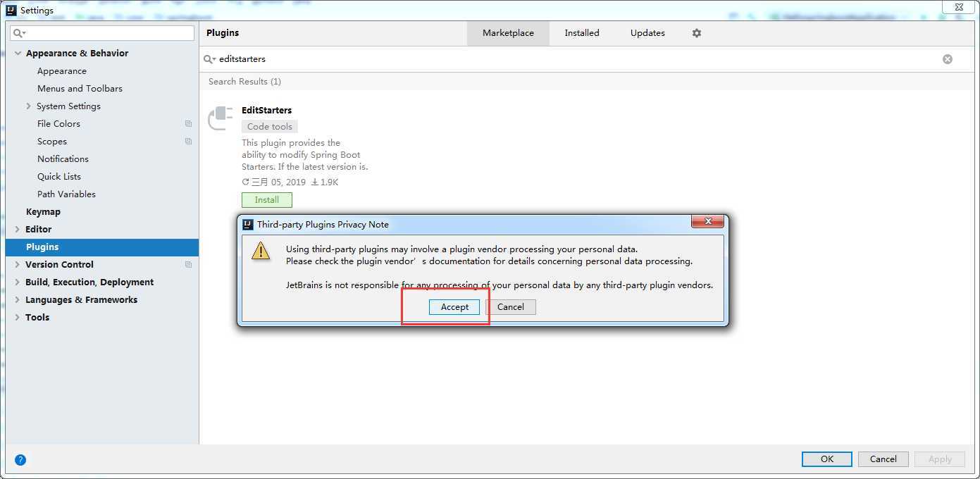Open help via question mark icon
The image size is (980, 479).
20,460
